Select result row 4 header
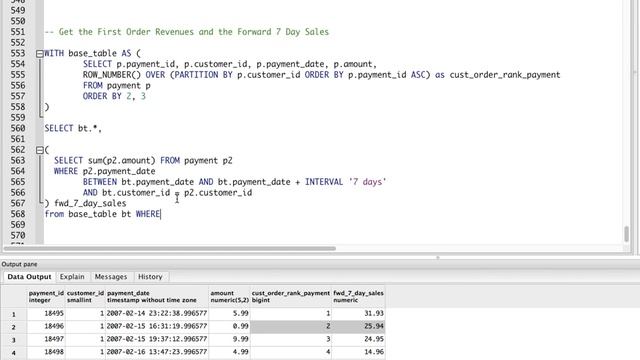Image resolution: width=640 pixels, height=360 pixels. [14, 352]
